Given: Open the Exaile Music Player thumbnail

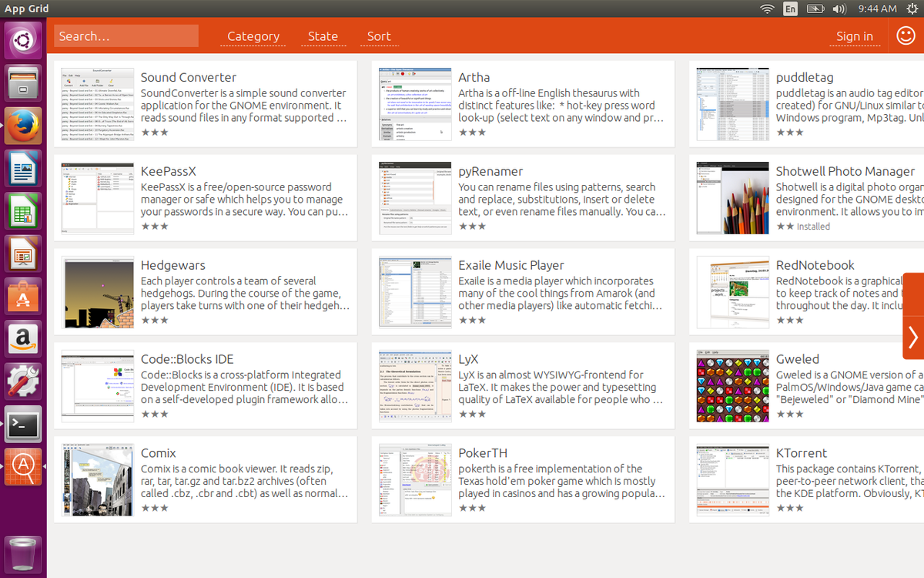Looking at the screenshot, I should [415, 292].
